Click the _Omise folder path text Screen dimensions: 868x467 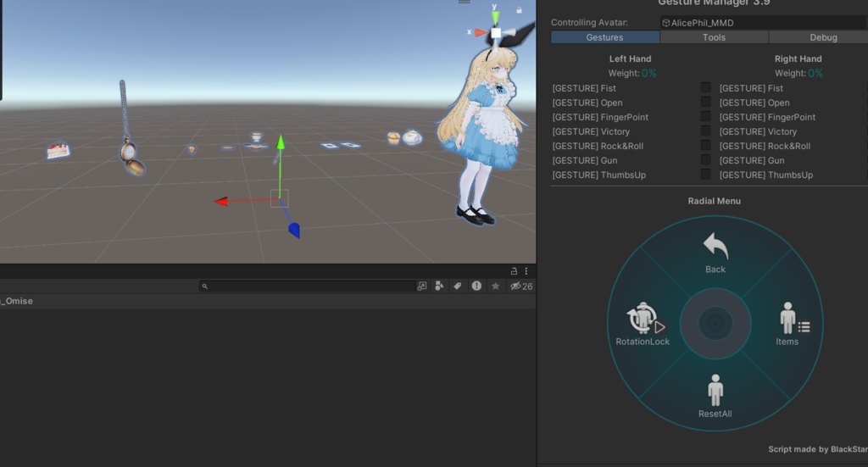17,301
